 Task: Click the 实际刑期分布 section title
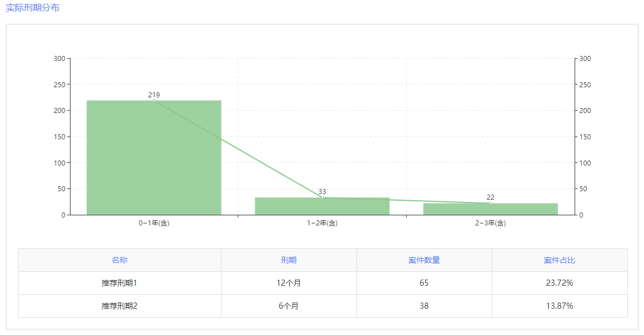point(32,7)
